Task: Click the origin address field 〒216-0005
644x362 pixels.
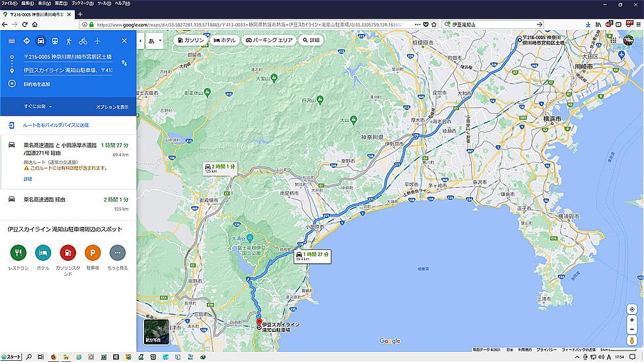Action: point(68,57)
